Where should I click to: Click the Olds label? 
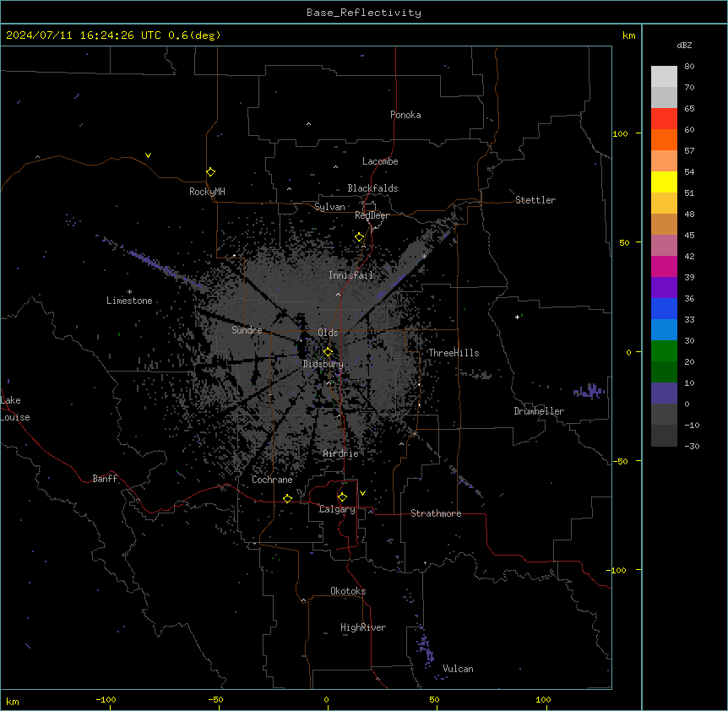click(328, 333)
